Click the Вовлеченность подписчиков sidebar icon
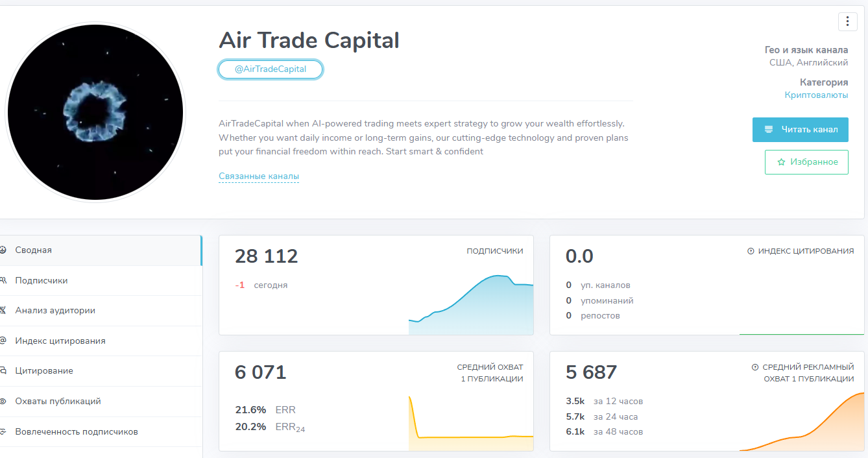 3,431
